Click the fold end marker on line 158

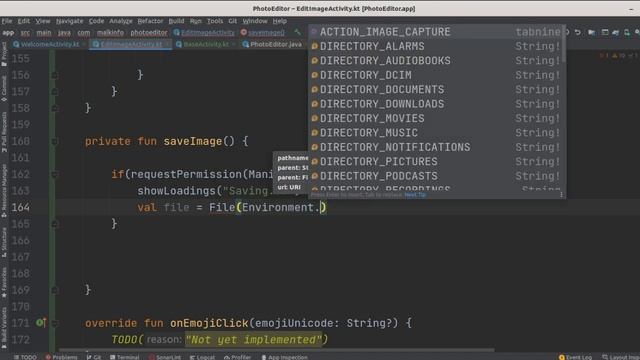click(55, 109)
